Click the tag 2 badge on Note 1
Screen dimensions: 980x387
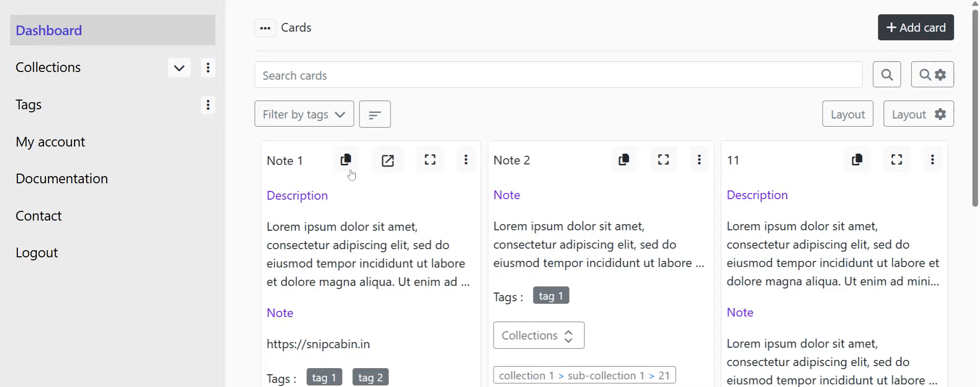click(371, 377)
